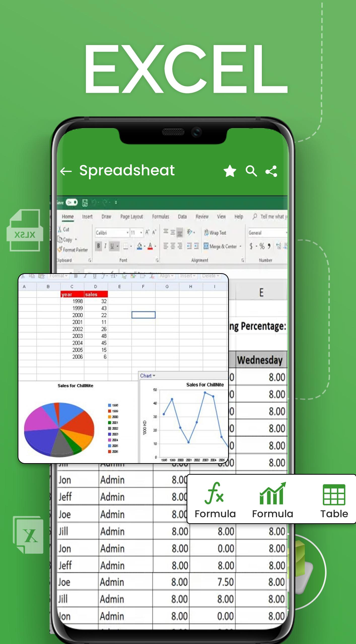The width and height of the screenshot is (356, 644).
Task: Click the Copy button in the ribbon
Action: click(x=65, y=239)
